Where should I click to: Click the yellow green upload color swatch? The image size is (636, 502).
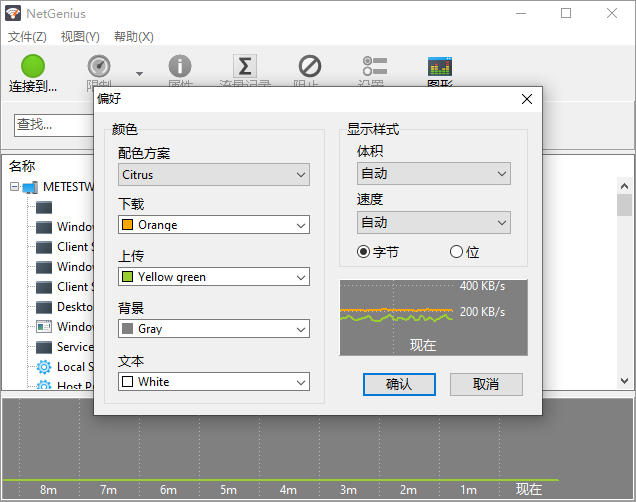(x=127, y=277)
